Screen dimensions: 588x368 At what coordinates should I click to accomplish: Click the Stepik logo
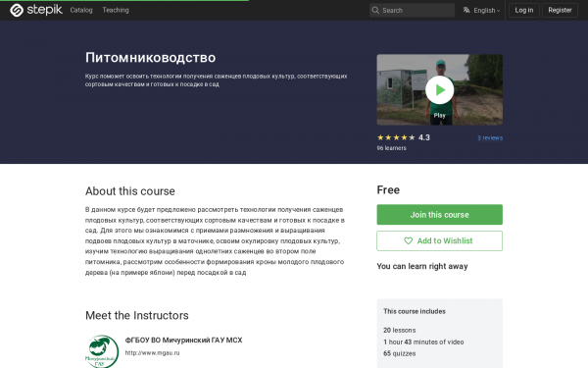pos(36,10)
